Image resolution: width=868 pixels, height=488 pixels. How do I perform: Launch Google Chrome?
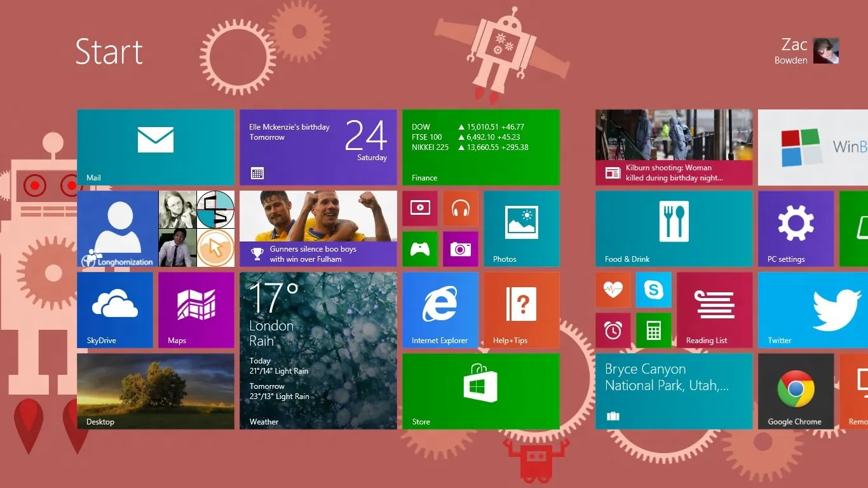click(x=796, y=391)
